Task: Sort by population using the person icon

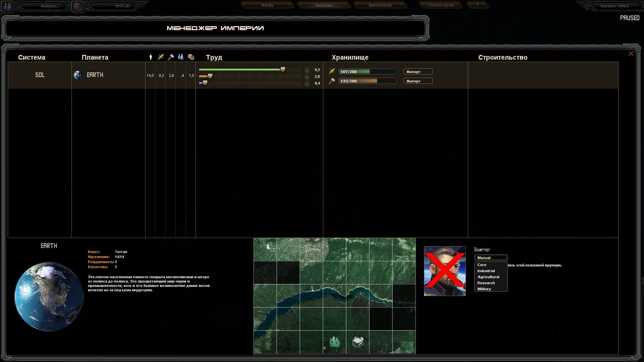Action: click(151, 57)
